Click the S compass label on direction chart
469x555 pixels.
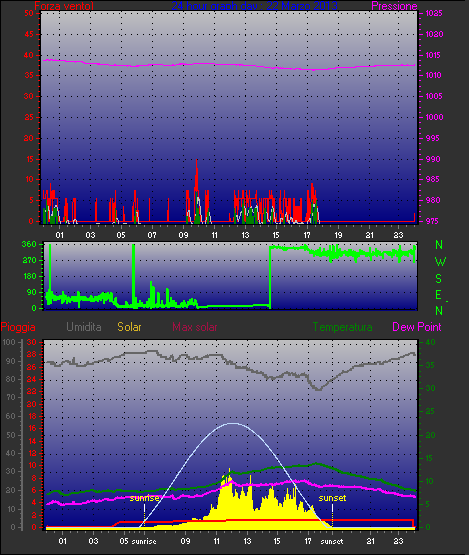(439, 279)
